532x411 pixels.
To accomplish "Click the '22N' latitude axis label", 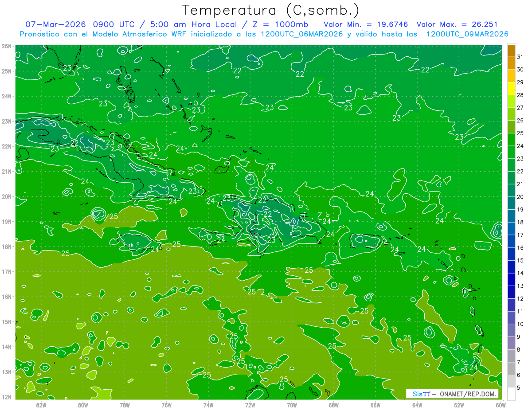I will pyautogui.click(x=7, y=146).
